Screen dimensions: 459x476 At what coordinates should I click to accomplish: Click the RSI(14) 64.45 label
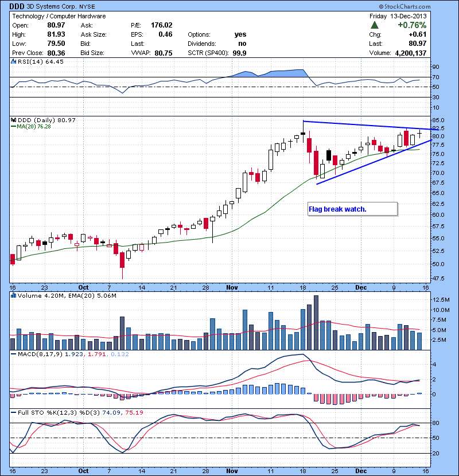coord(41,61)
